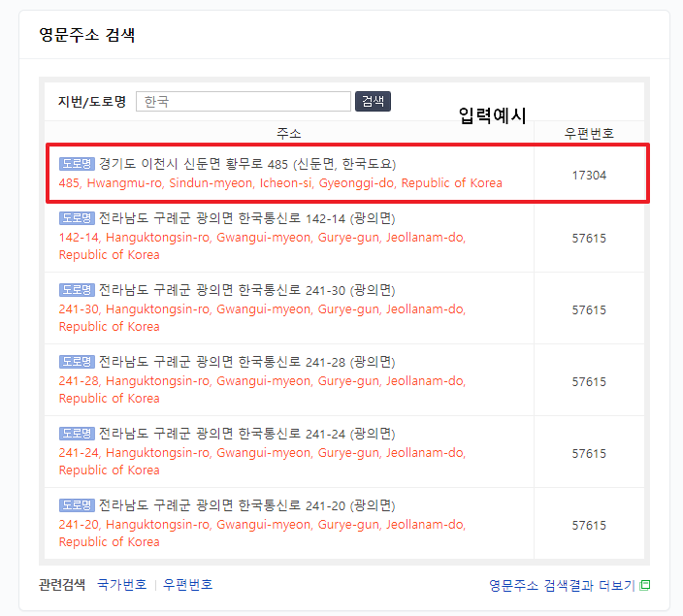This screenshot has width=683, height=616.
Task: Select the 한국통신로 241-30 Korean address
Action: point(247,290)
